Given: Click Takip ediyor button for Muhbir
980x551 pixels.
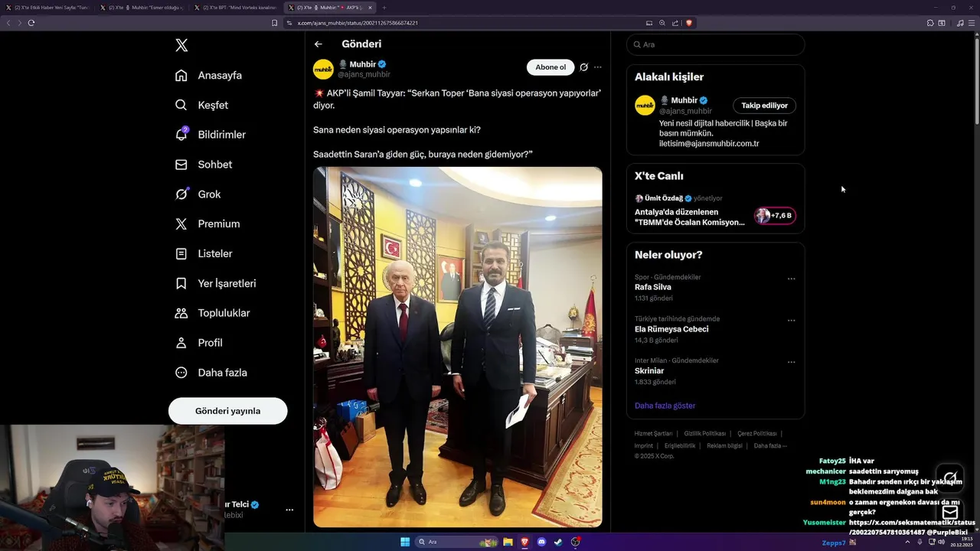Looking at the screenshot, I should click(764, 106).
